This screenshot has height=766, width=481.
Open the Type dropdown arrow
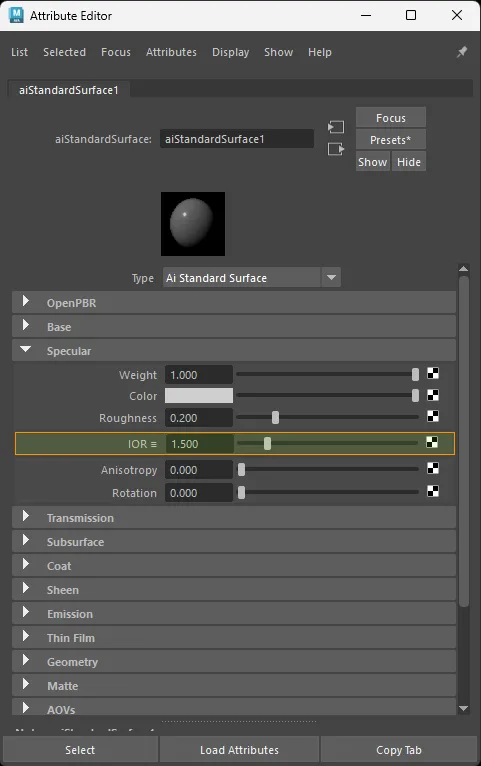(x=331, y=277)
